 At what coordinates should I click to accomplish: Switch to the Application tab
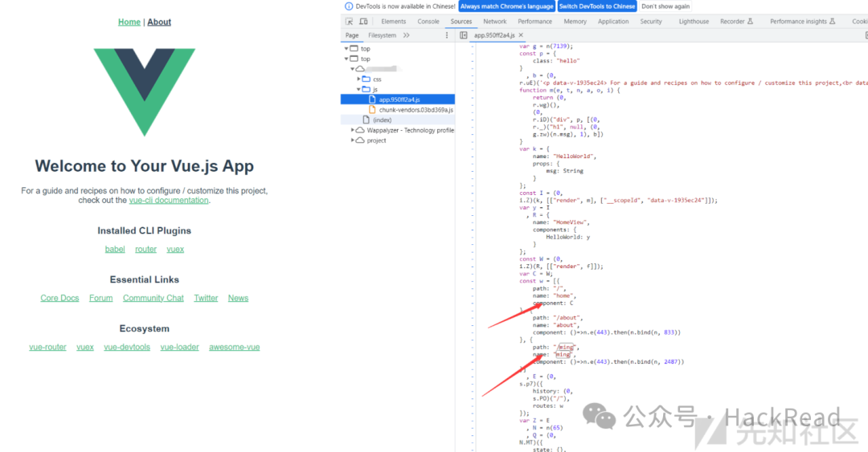[613, 22]
